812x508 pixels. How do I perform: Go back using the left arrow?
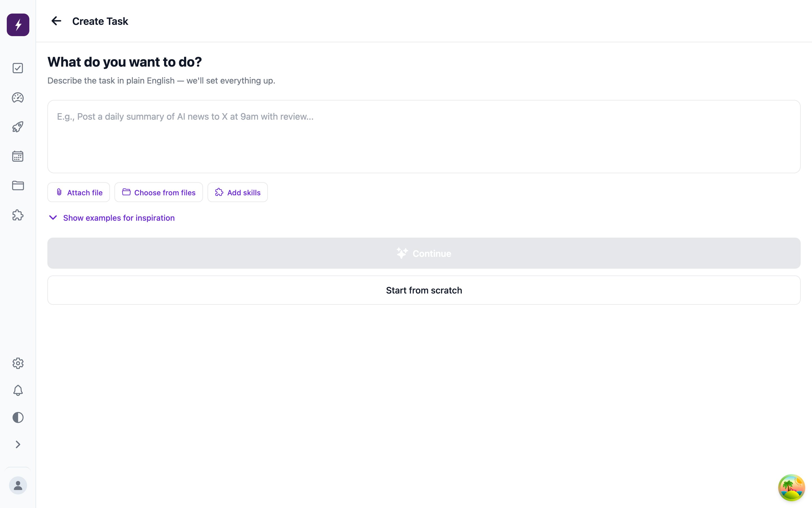56,21
